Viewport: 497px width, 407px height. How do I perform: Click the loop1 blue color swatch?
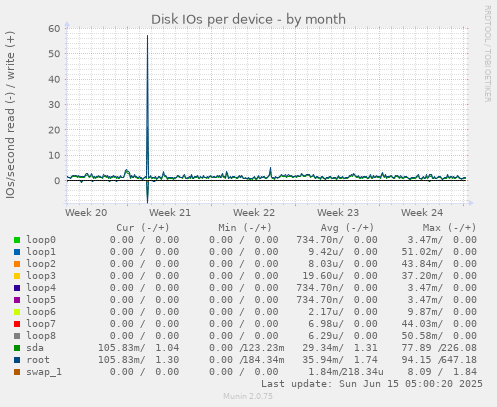tap(17, 252)
